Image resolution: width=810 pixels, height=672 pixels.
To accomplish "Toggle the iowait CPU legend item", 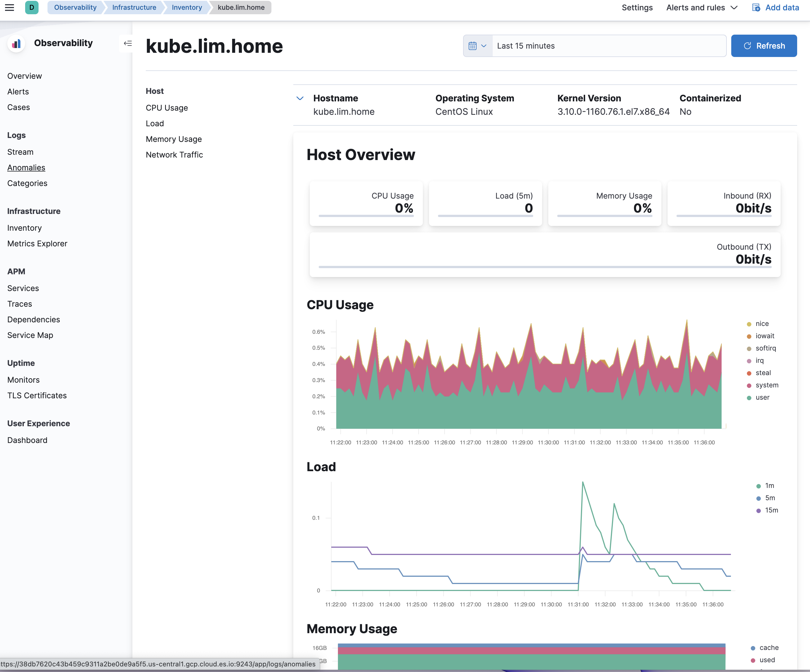I will [764, 336].
